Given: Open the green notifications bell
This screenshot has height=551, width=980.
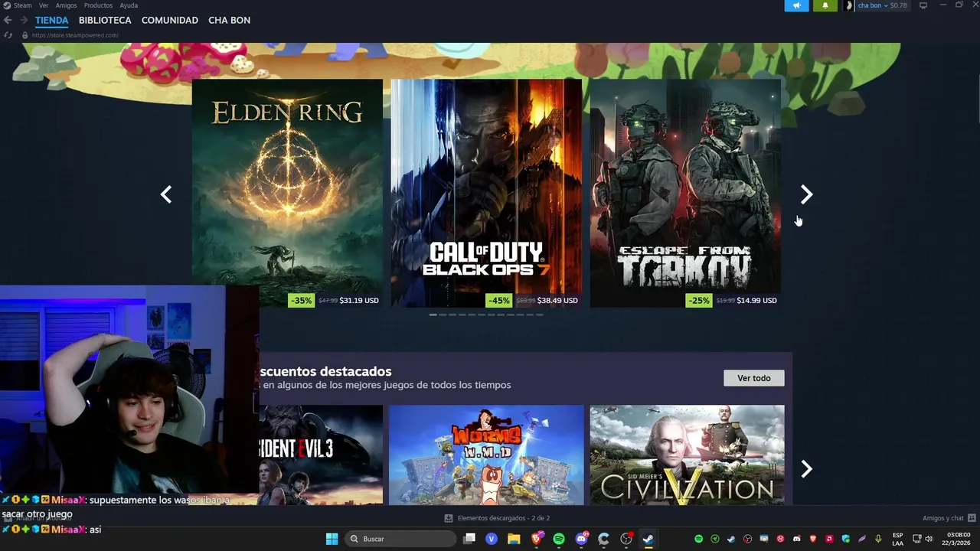Looking at the screenshot, I should click(x=825, y=5).
